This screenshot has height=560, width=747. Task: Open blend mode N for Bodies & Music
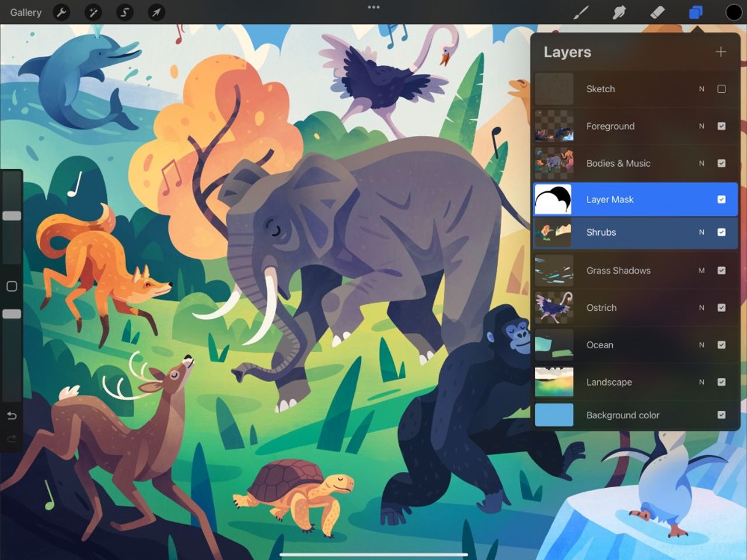click(701, 163)
